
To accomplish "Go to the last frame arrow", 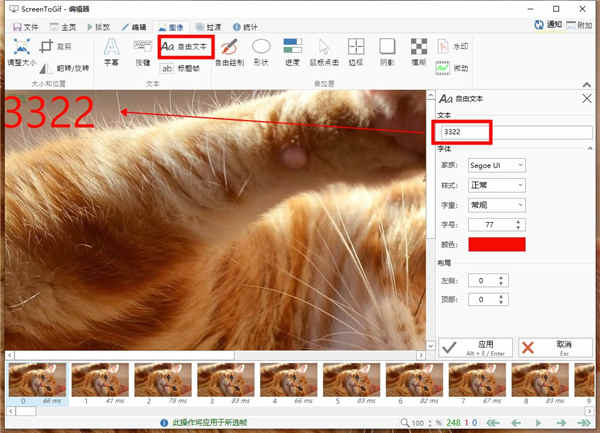I will pos(584,423).
